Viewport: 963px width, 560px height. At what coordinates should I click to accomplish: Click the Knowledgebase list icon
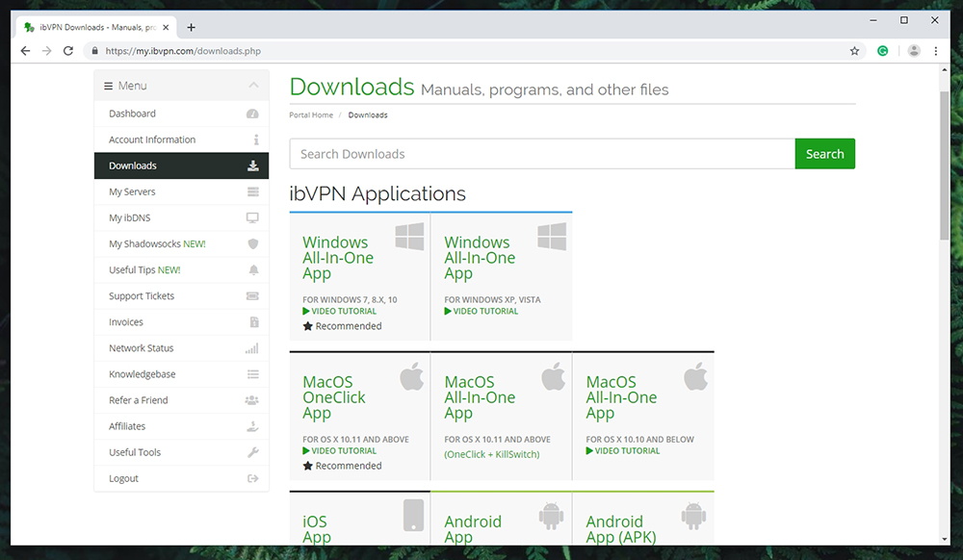pos(252,374)
